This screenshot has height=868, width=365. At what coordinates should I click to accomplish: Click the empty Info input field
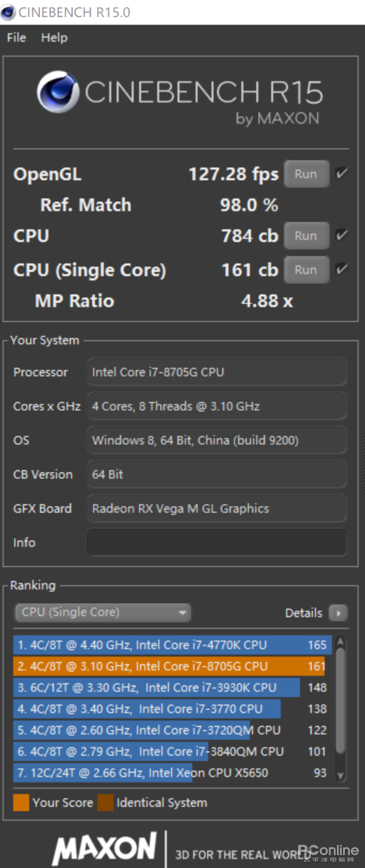(217, 542)
